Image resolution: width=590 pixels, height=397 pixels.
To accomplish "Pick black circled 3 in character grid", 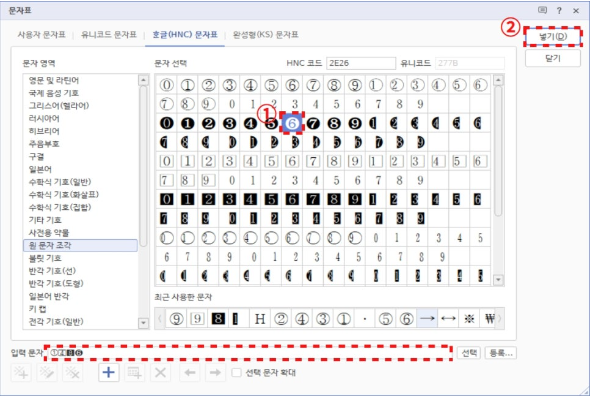I will [x=229, y=123].
